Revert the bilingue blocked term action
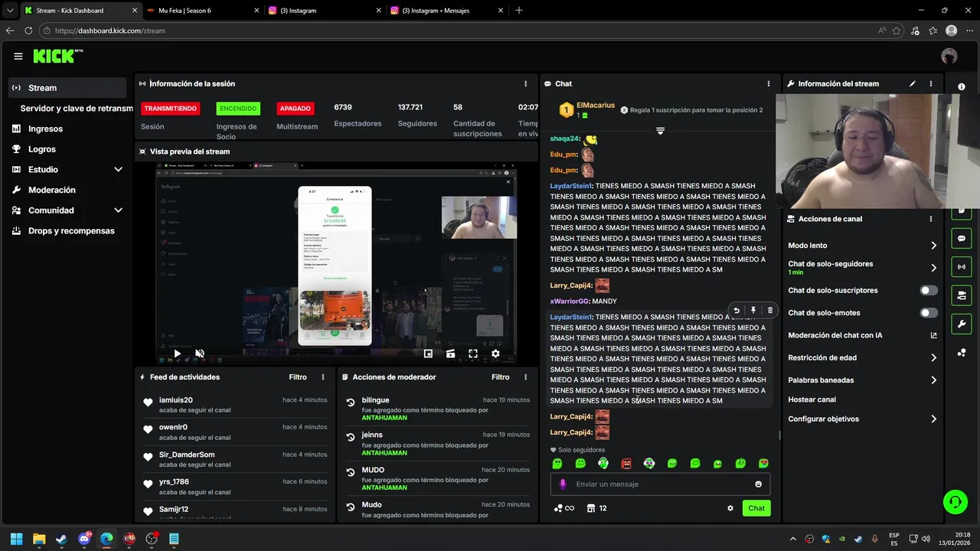980x551 pixels. 351,403
